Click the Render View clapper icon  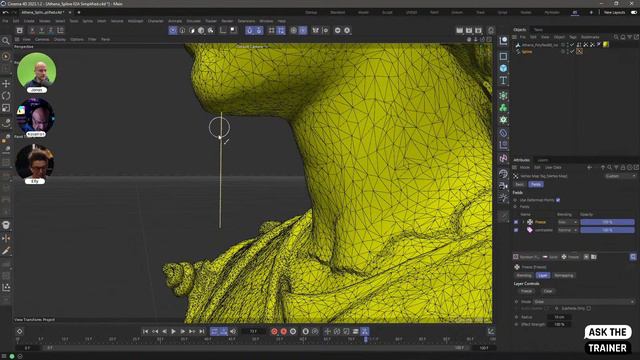tap(460, 30)
